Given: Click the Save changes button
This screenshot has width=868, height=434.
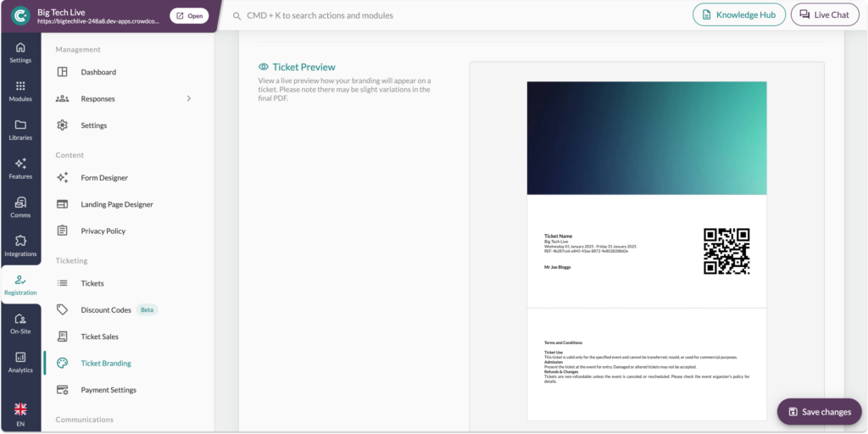Looking at the screenshot, I should point(819,412).
